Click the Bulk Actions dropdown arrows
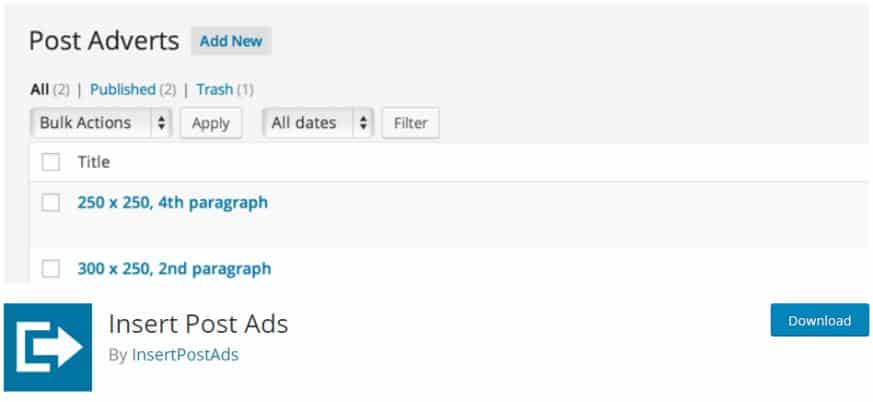The height and width of the screenshot is (402, 873). [161, 123]
